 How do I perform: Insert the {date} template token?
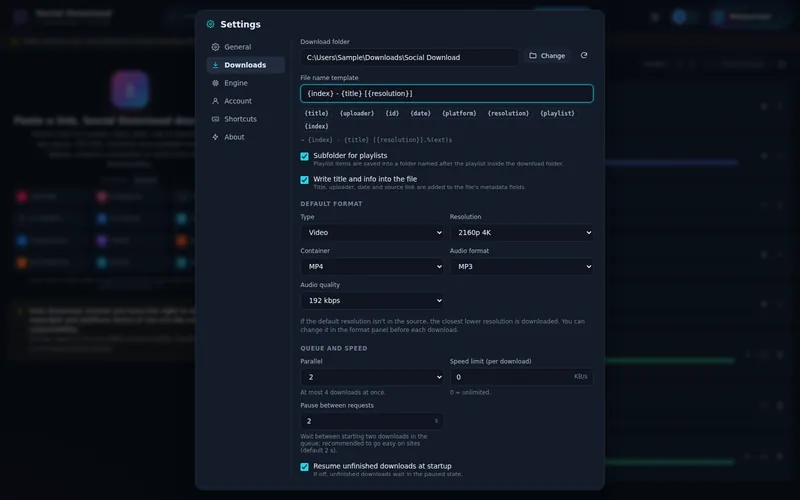[420, 113]
